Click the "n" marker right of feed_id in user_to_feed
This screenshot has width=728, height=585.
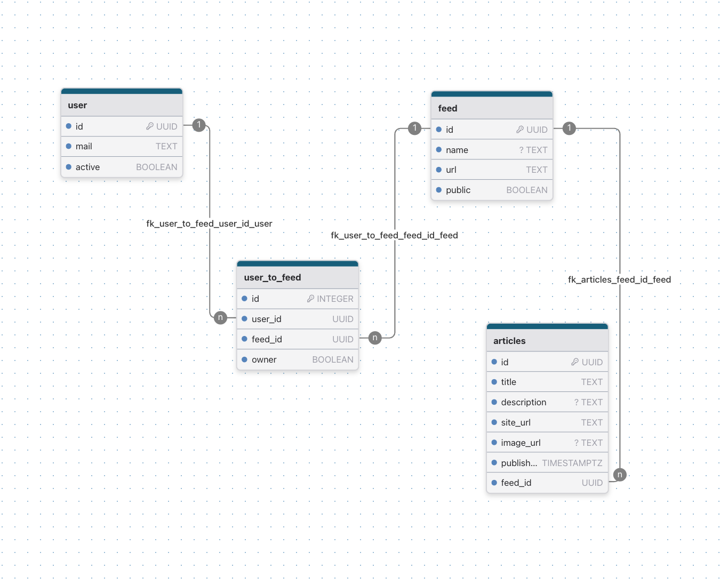[375, 338]
